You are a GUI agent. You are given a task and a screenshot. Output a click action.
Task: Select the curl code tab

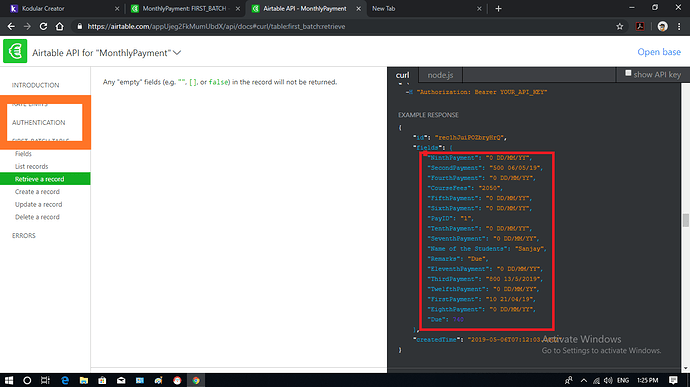(x=402, y=75)
